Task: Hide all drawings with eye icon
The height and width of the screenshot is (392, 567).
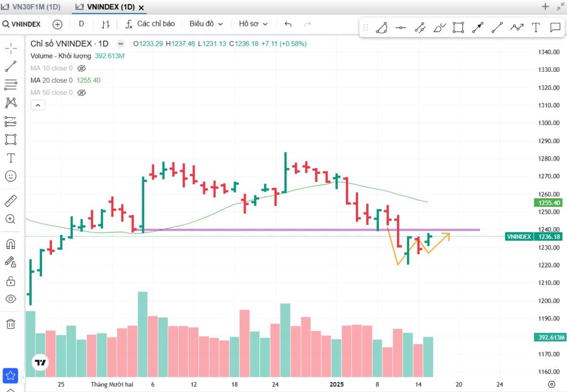Action: pyautogui.click(x=11, y=299)
